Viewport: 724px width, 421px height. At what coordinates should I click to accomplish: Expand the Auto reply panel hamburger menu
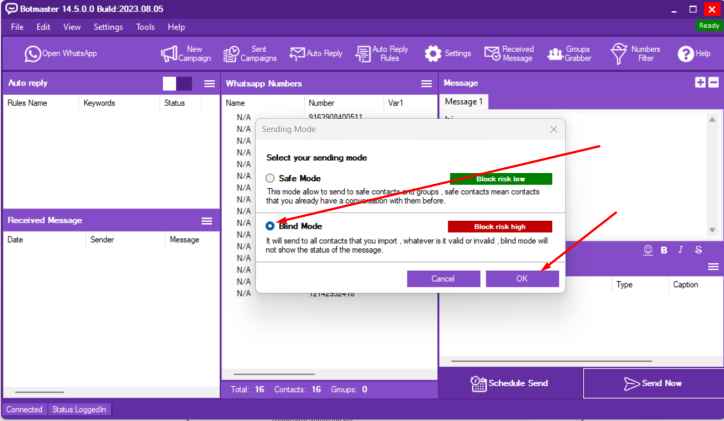tap(209, 84)
